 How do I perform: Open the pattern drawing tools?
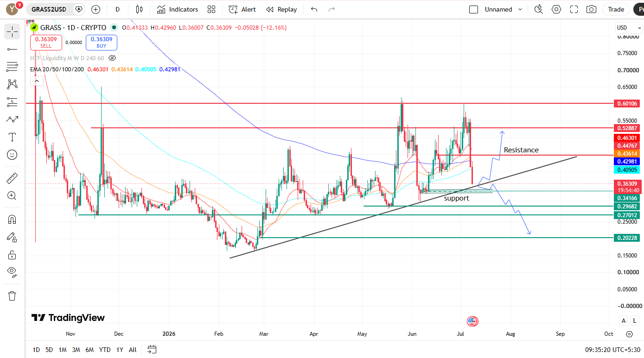coord(12,84)
